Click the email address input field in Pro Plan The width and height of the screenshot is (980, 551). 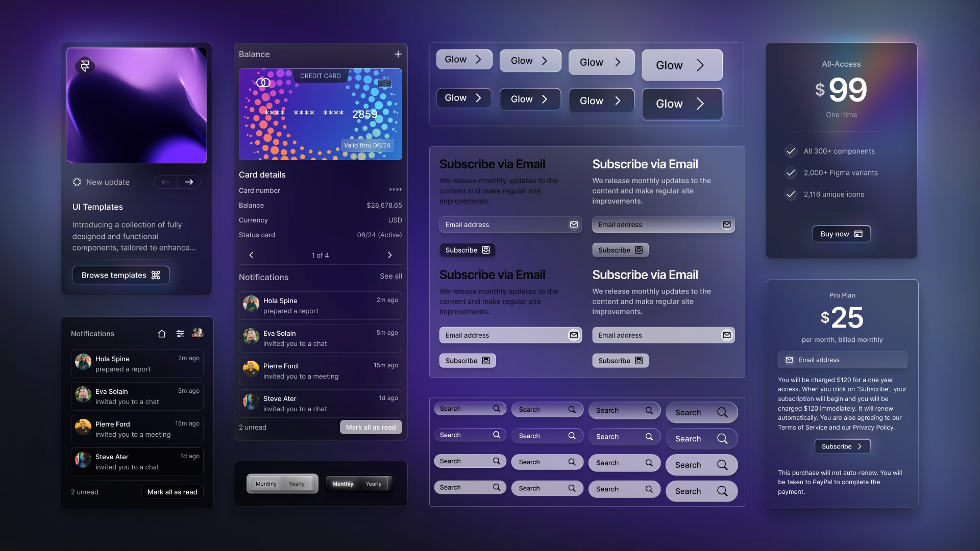click(842, 359)
